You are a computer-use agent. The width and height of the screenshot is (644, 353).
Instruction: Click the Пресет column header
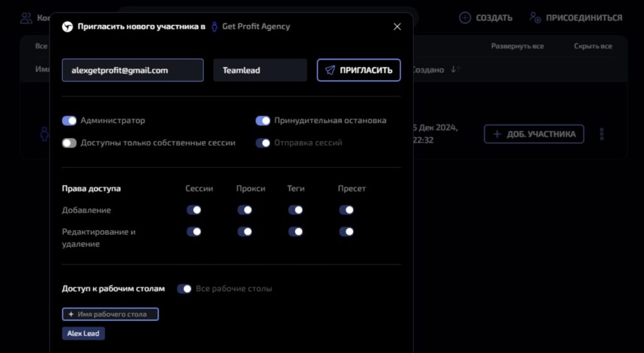point(352,188)
